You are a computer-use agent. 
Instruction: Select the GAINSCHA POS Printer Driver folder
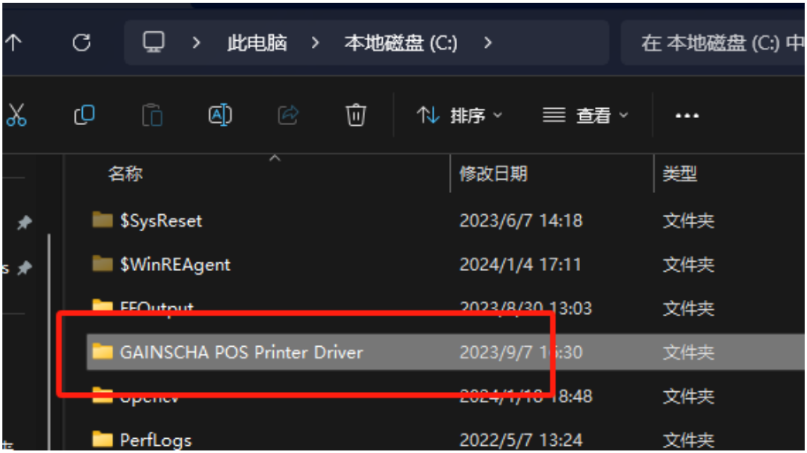tap(445, 352)
